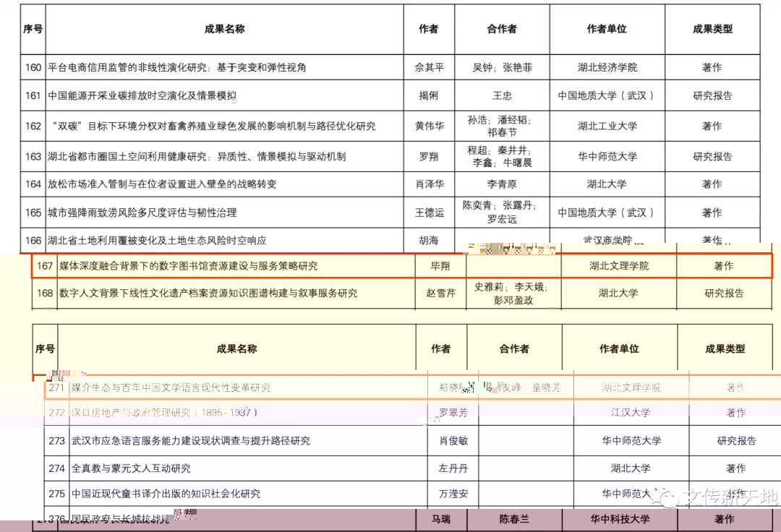Click the '湖北经济学院' cell

pos(607,67)
